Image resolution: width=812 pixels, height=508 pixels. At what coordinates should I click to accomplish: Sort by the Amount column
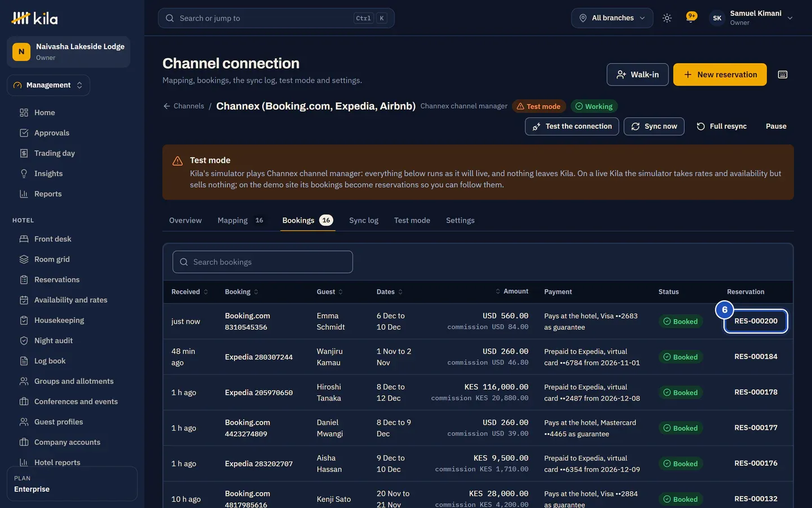[512, 291]
